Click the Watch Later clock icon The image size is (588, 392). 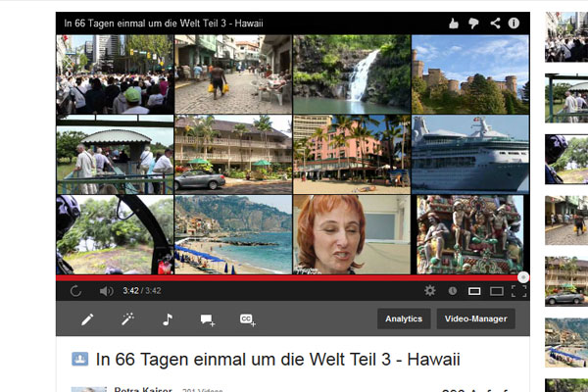453,291
